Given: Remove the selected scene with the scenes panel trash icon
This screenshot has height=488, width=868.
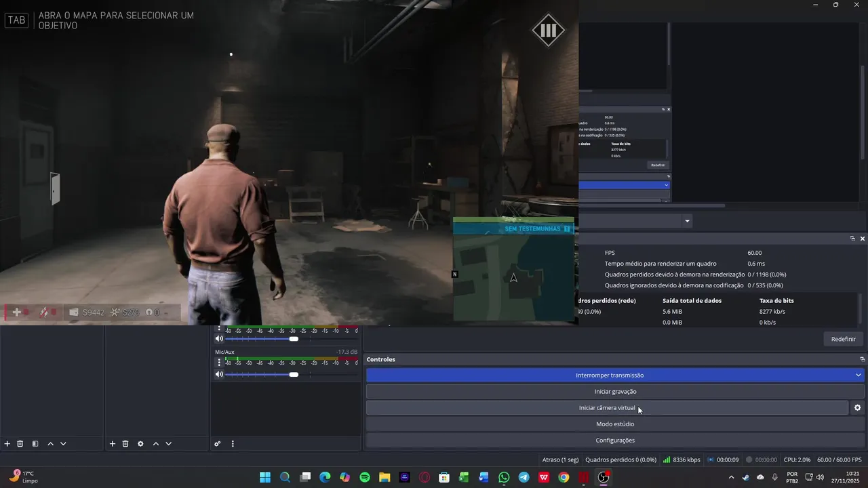Looking at the screenshot, I should (x=20, y=444).
